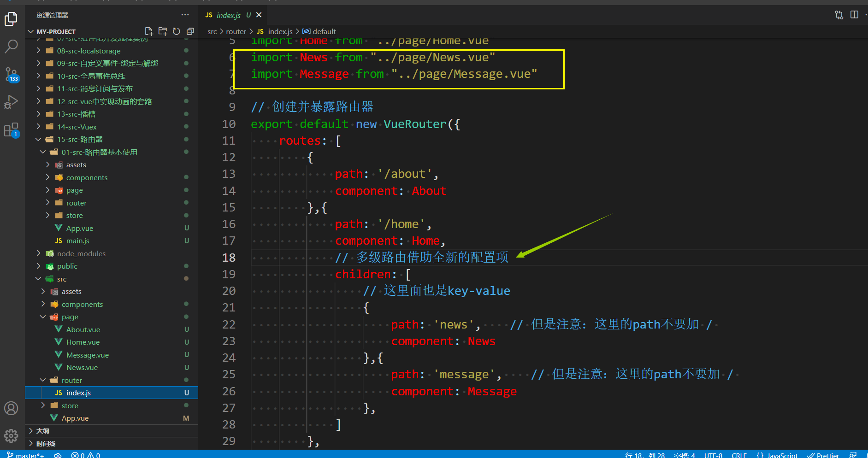Collapse all folders in explorer
868x458 pixels.
click(190, 31)
